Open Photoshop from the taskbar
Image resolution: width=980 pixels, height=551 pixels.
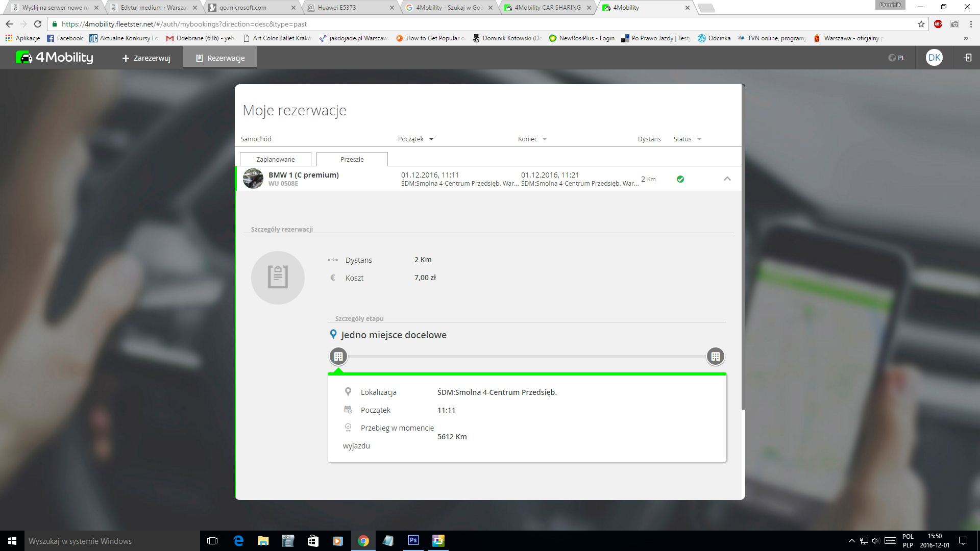[413, 541]
